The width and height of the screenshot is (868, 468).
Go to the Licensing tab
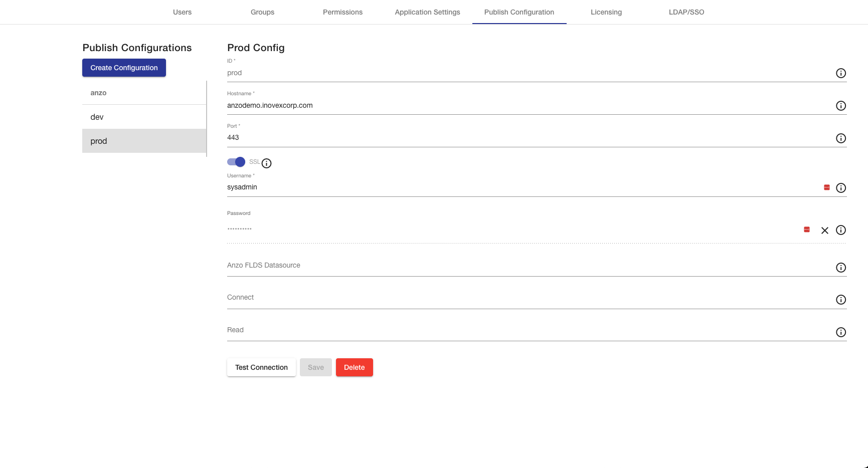coord(606,12)
